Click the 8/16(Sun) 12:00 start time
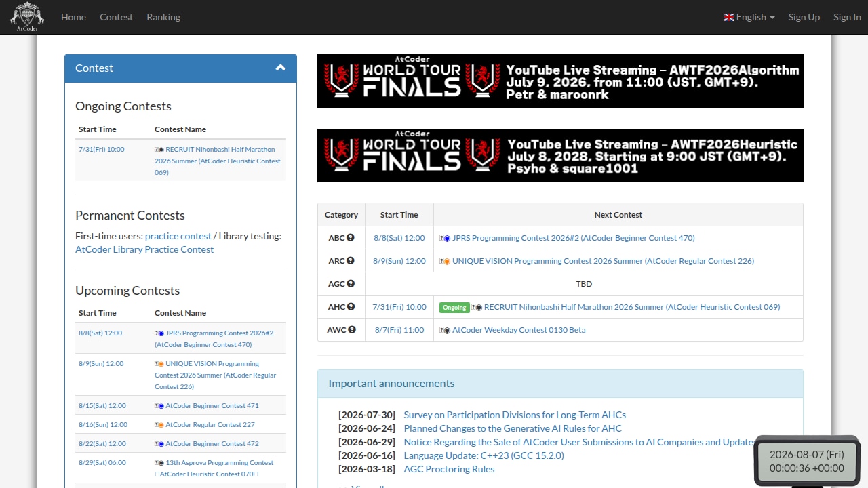The width and height of the screenshot is (868, 488). coord(103,424)
